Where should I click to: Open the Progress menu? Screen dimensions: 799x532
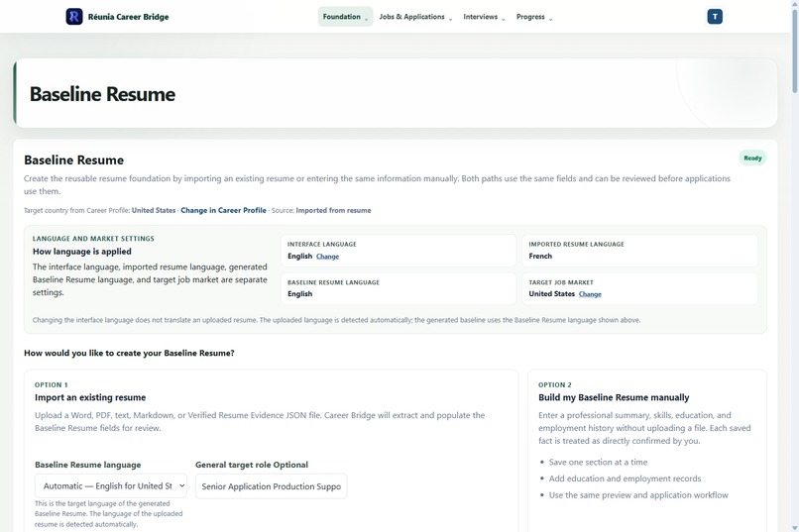tap(534, 17)
